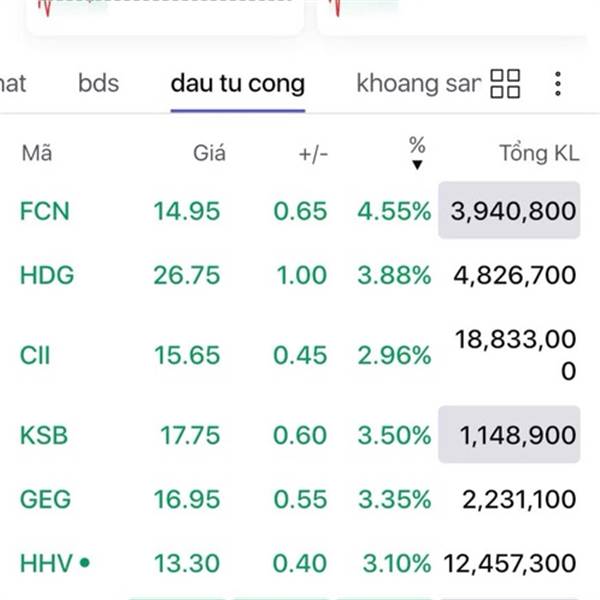Screen dimensions: 600x600
Task: Open the HDG stock symbol
Action: tap(47, 275)
